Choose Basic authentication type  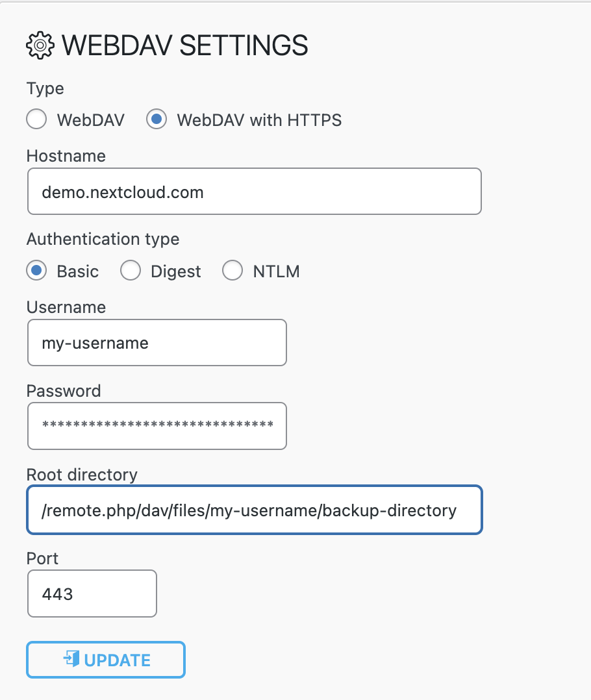(36, 271)
